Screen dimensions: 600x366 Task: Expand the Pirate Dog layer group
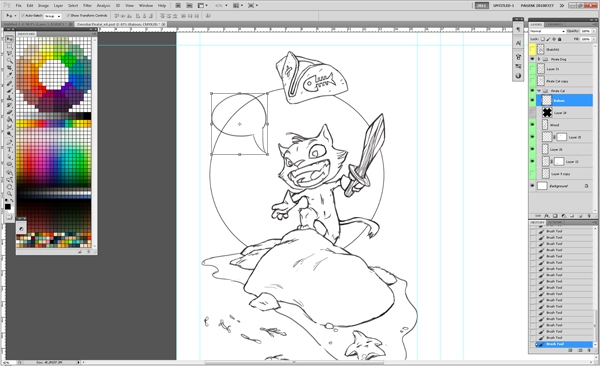pos(539,59)
